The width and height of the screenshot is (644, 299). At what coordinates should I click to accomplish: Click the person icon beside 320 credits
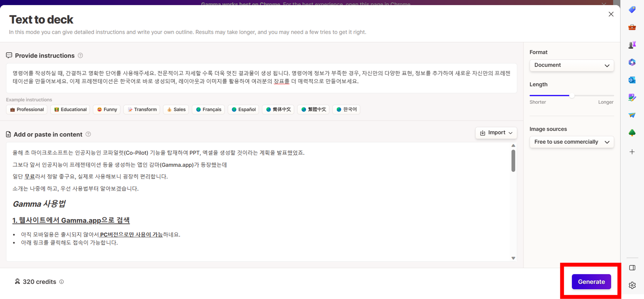(17, 281)
